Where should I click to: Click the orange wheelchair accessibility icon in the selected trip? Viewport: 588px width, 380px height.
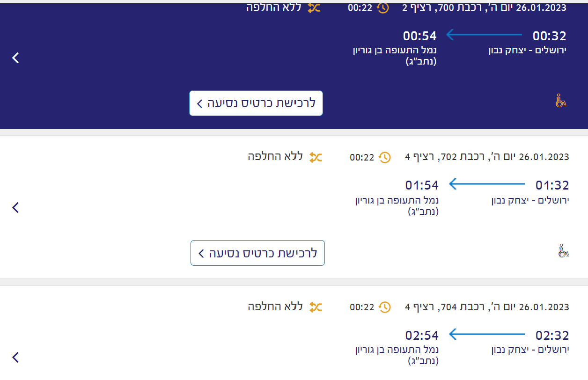tap(560, 101)
